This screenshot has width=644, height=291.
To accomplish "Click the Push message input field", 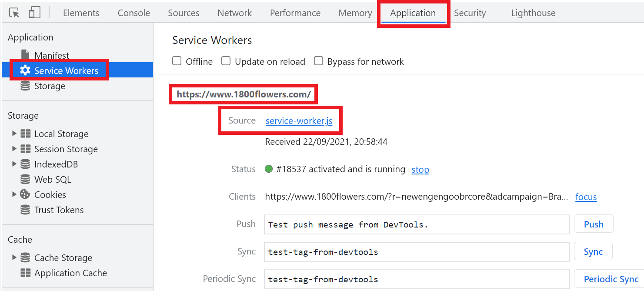I will pyautogui.click(x=417, y=224).
